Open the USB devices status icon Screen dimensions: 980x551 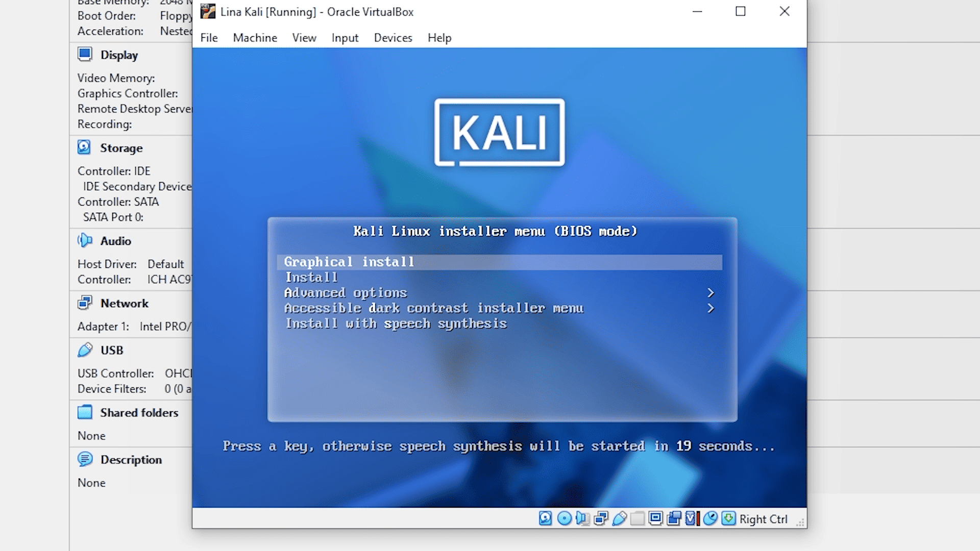[619, 518]
